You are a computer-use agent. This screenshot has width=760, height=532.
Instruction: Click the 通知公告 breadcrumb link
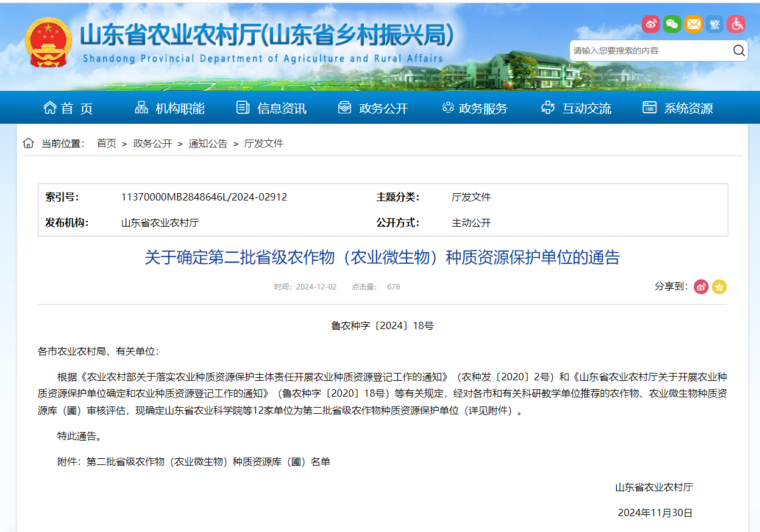click(208, 144)
